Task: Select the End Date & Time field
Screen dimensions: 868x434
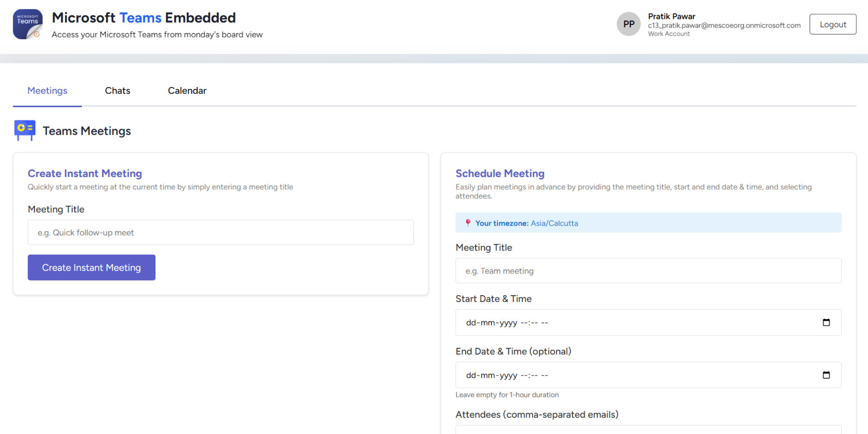Action: click(633, 375)
